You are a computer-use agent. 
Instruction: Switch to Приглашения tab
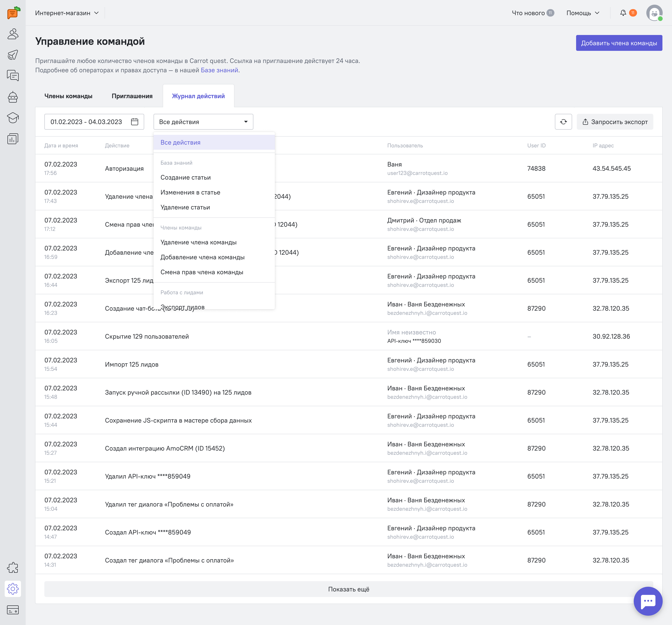132,96
